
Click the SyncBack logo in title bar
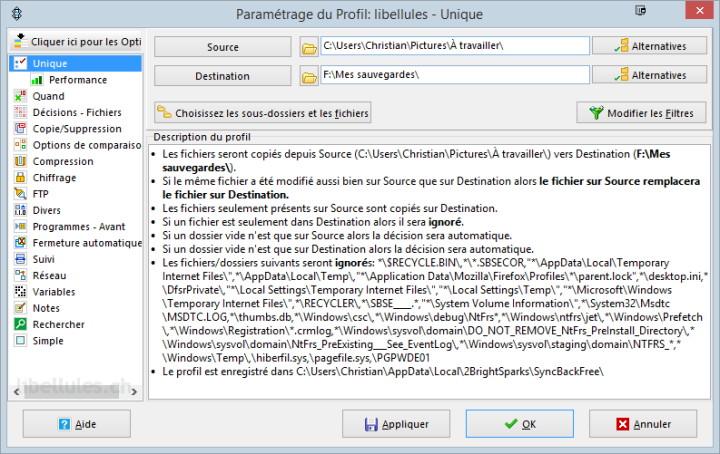17,13
